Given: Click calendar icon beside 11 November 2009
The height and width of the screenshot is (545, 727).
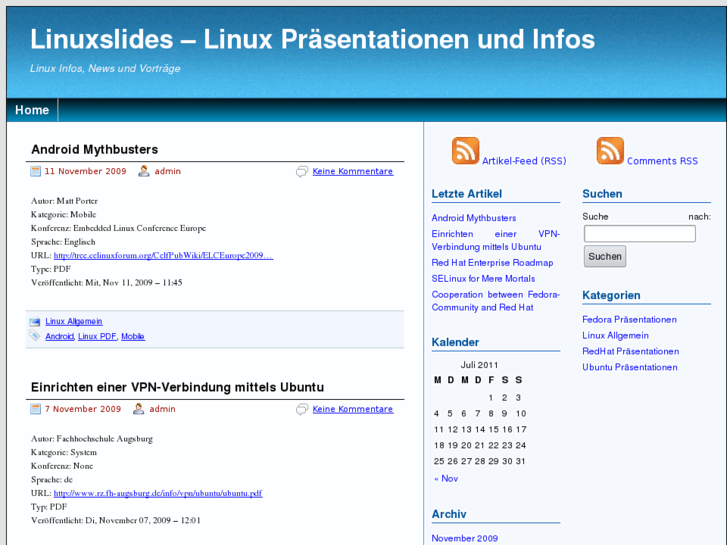Looking at the screenshot, I should click(35, 171).
